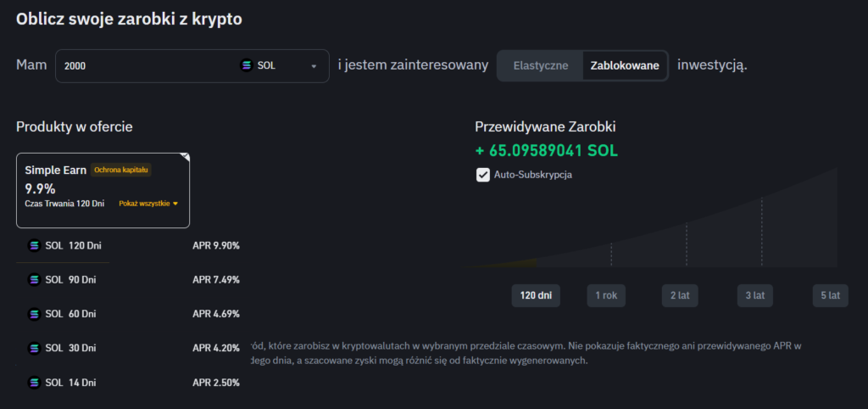
Task: Click the Solana icon beside SOL 120 Dni
Action: point(35,245)
